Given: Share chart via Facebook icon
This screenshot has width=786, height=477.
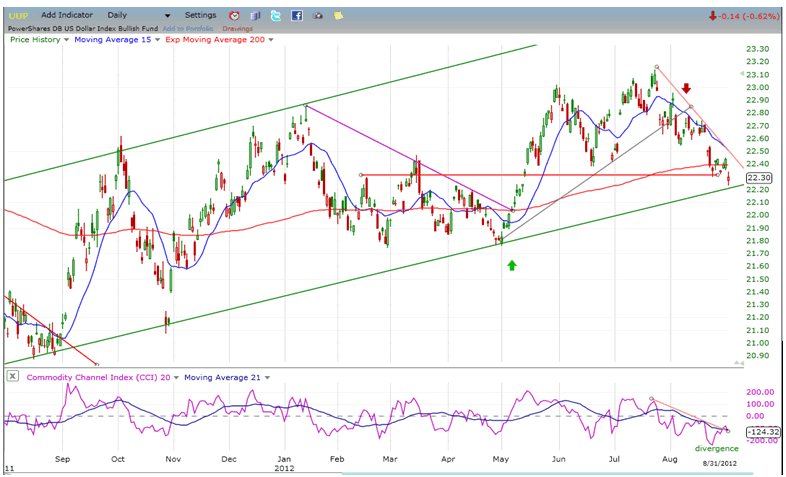Looking at the screenshot, I should (297, 16).
